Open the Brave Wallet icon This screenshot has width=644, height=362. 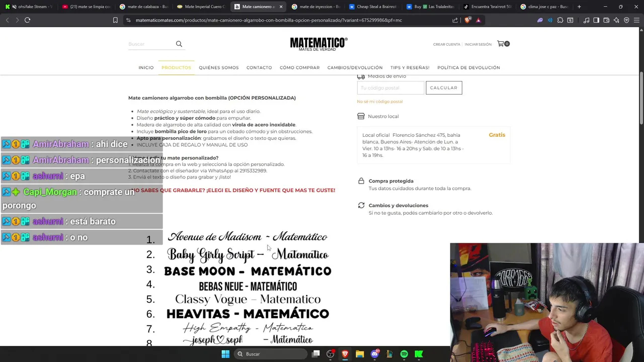click(x=606, y=20)
